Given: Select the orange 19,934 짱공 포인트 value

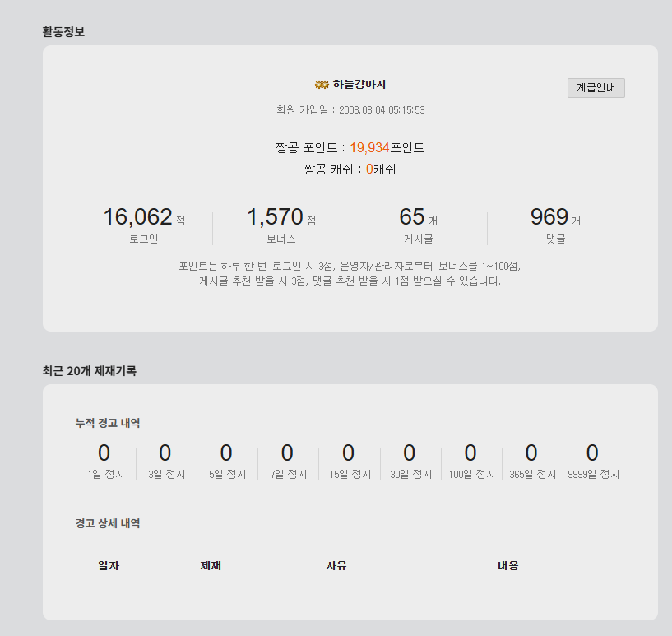Looking at the screenshot, I should (369, 148).
